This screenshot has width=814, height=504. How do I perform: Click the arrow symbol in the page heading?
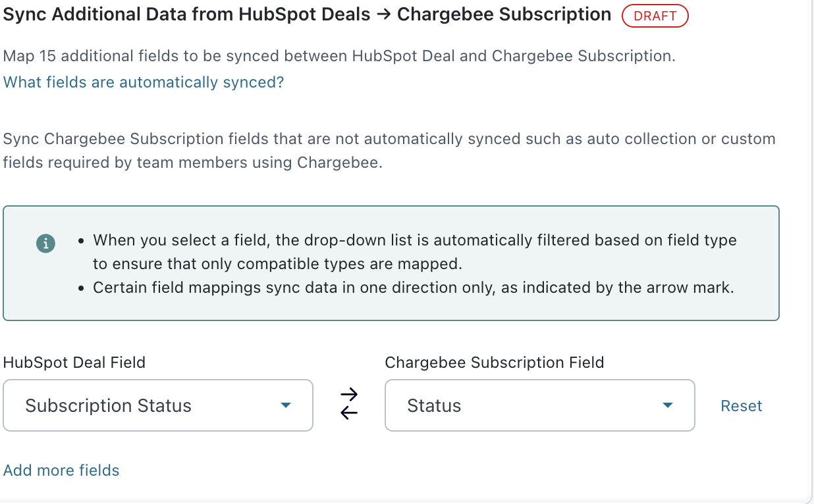pyautogui.click(x=384, y=14)
